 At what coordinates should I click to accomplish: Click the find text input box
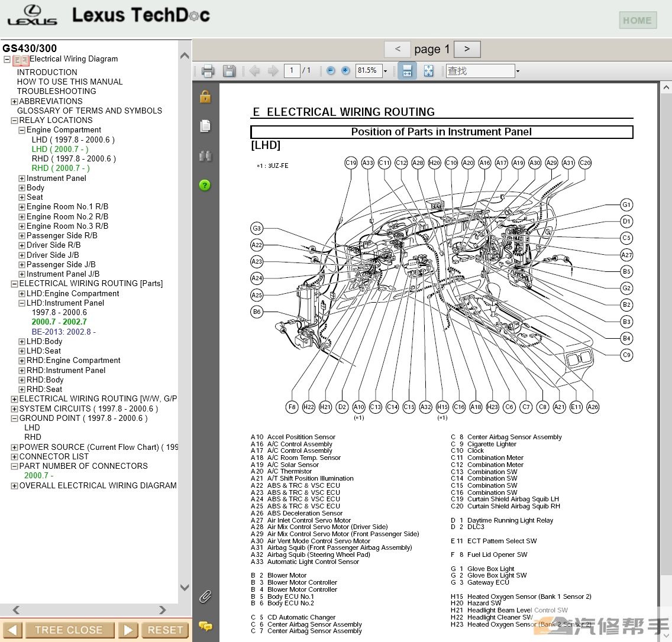coord(480,71)
